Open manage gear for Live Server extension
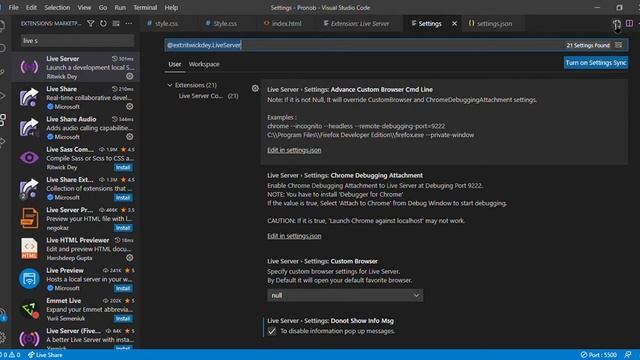 [129, 76]
